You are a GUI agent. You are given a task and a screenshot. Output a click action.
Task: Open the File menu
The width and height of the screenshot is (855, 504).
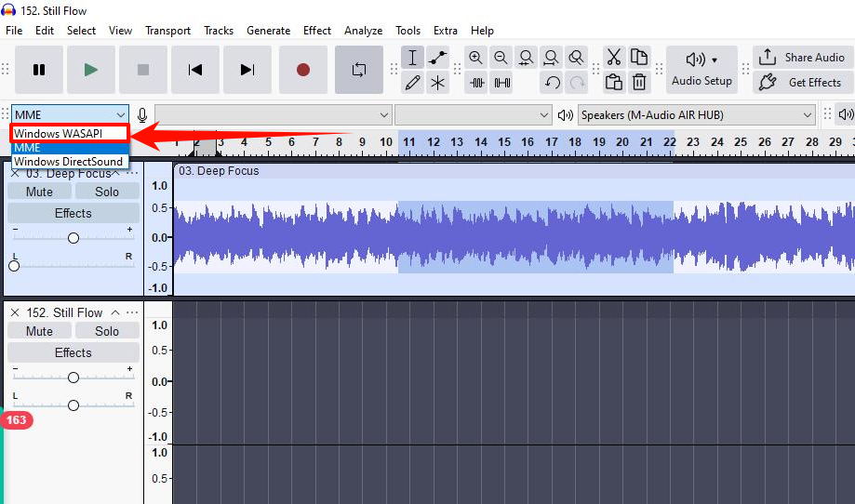pyautogui.click(x=14, y=31)
